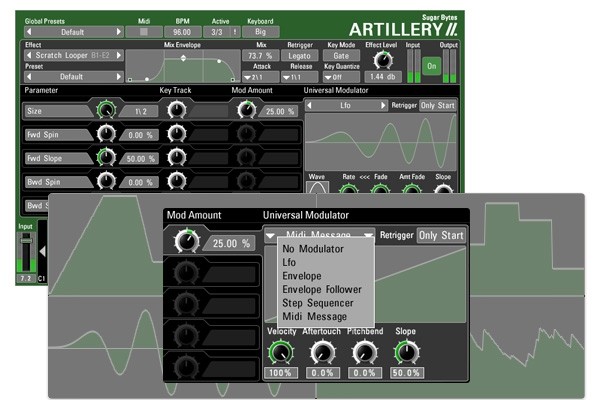Click the Bwd Spin row Key Track knob

point(176,181)
